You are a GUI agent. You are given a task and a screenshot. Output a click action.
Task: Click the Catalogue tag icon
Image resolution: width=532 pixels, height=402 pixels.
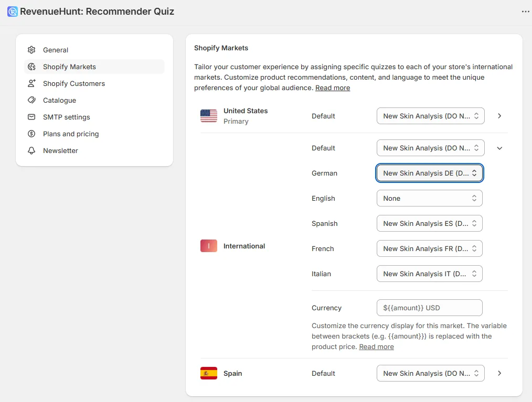tap(31, 100)
